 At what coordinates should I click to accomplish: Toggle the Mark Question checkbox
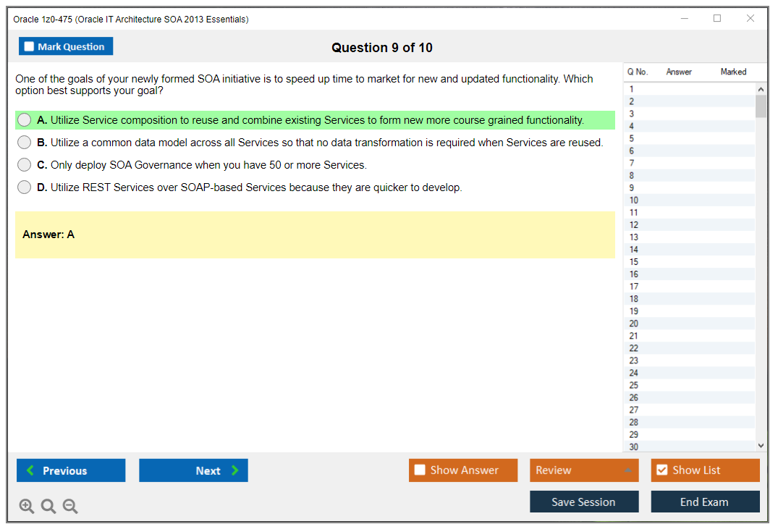pos(30,46)
